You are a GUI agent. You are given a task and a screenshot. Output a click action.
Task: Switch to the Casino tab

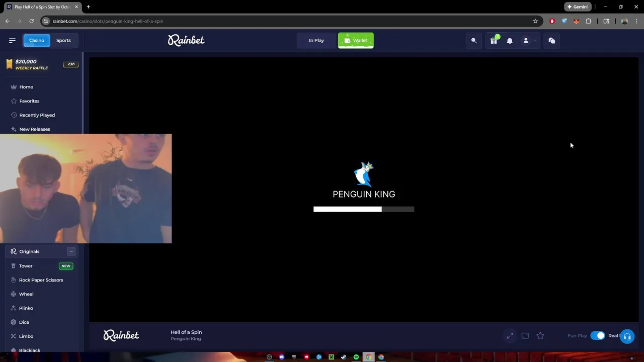[37, 40]
